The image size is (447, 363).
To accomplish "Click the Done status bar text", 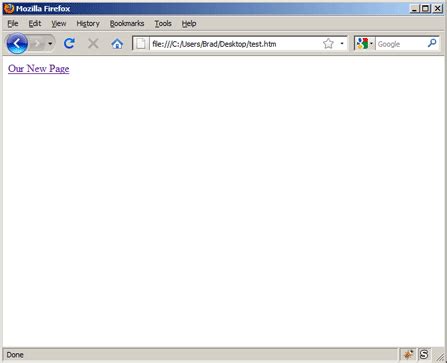I will [15, 355].
